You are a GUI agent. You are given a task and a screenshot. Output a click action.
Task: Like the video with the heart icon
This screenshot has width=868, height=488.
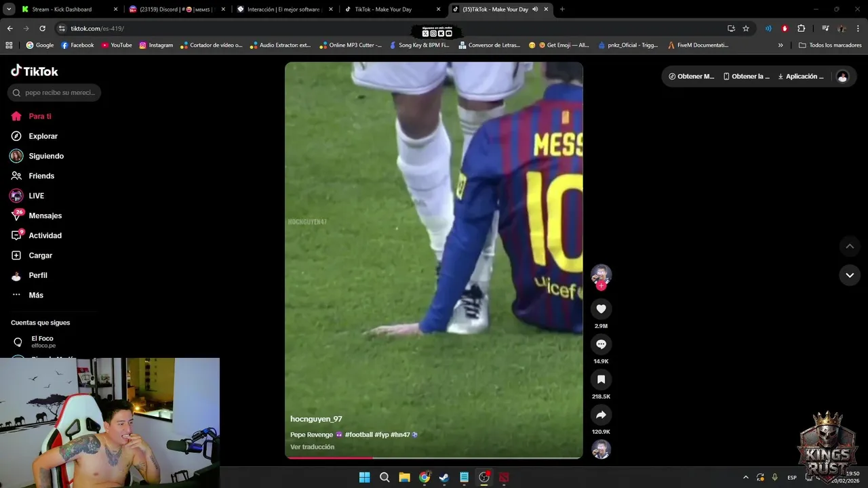(601, 309)
